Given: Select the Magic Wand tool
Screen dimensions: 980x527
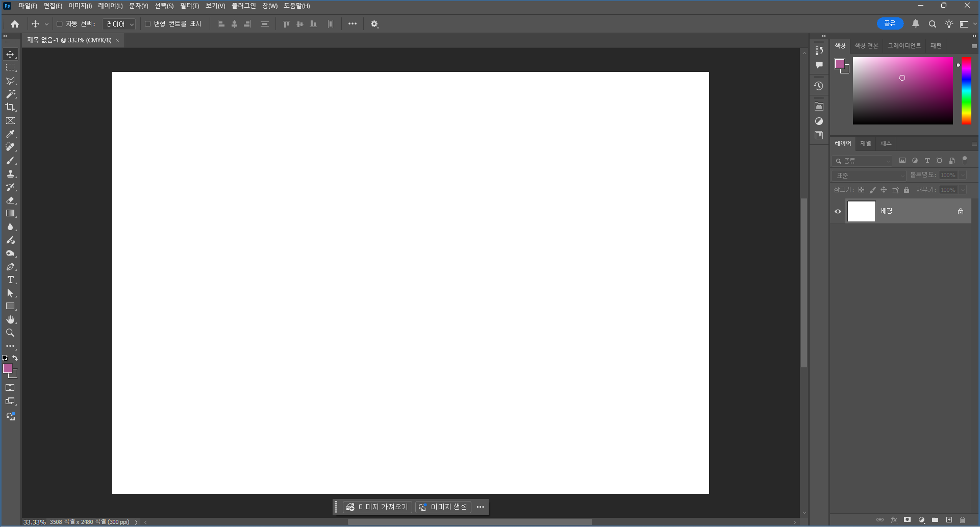Looking at the screenshot, I should point(10,94).
